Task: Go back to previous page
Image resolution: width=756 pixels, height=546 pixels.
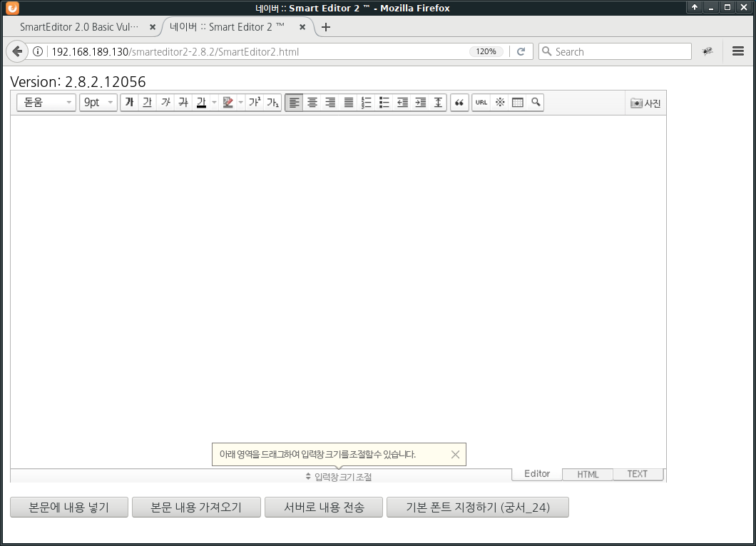Action: [x=17, y=51]
